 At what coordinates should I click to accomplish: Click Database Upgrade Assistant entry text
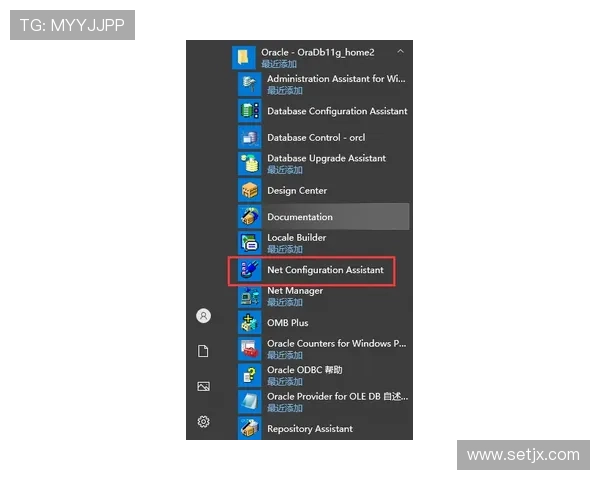[326, 158]
